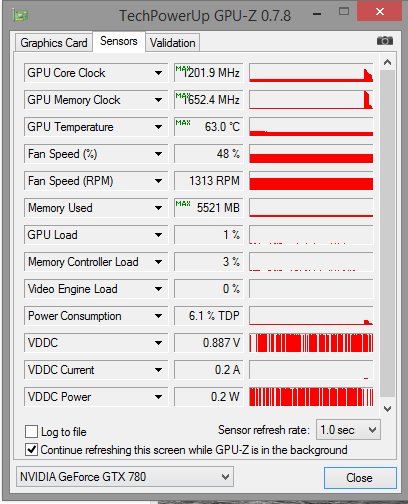This screenshot has width=408, height=504.
Task: Click the 5521 MB memory used value
Action: click(x=209, y=208)
